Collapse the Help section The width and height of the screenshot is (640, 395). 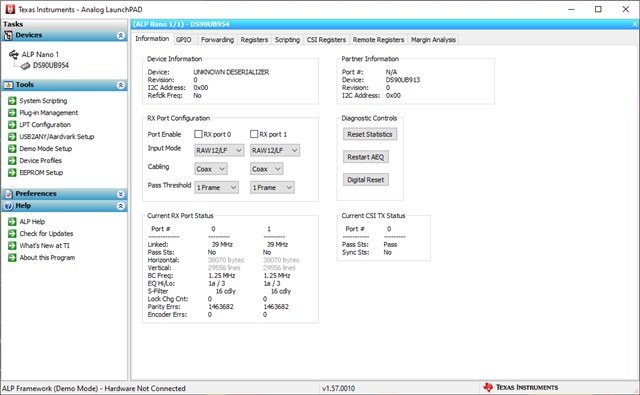point(120,206)
